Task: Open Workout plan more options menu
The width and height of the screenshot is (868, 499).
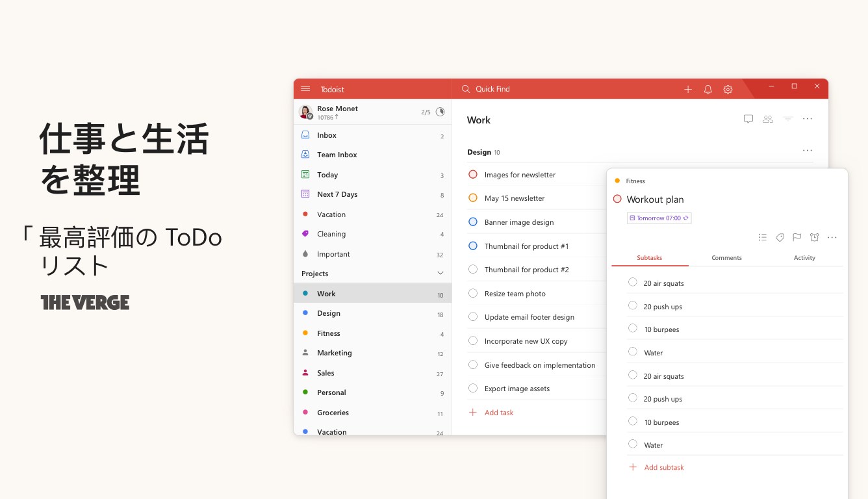Action: click(x=832, y=238)
